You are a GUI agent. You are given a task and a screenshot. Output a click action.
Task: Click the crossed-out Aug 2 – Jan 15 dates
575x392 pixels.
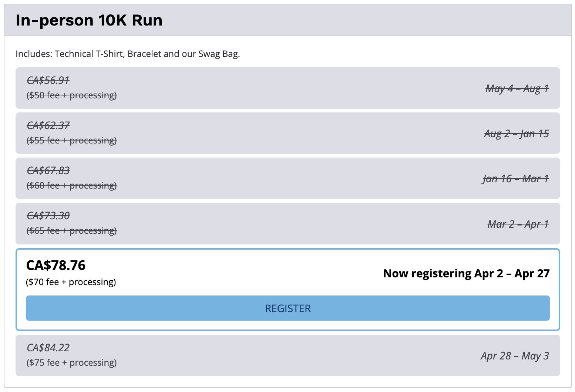point(516,134)
